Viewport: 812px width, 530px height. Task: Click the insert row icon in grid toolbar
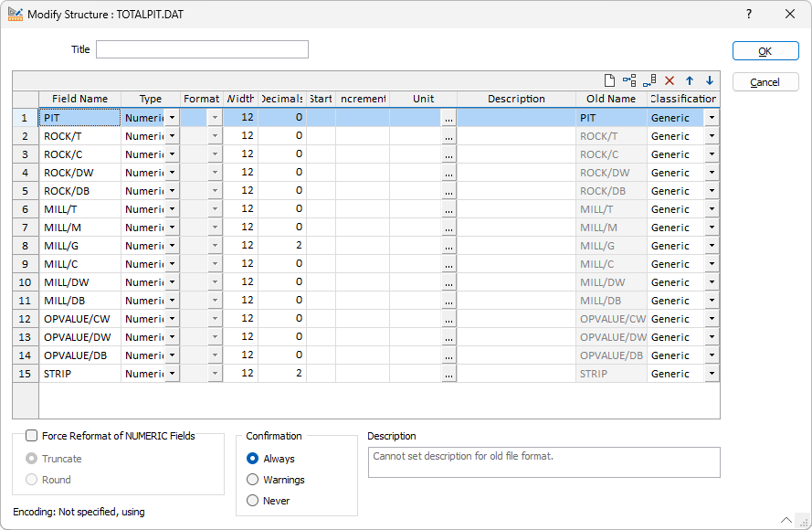(x=629, y=81)
